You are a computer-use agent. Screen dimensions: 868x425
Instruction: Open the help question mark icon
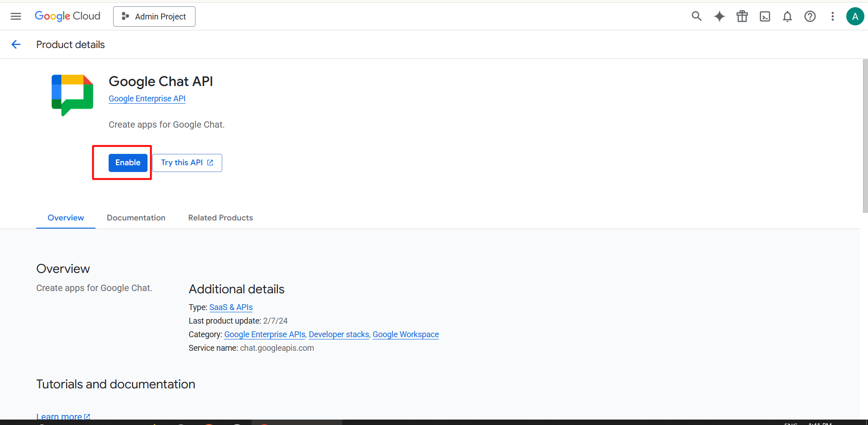[x=810, y=16]
